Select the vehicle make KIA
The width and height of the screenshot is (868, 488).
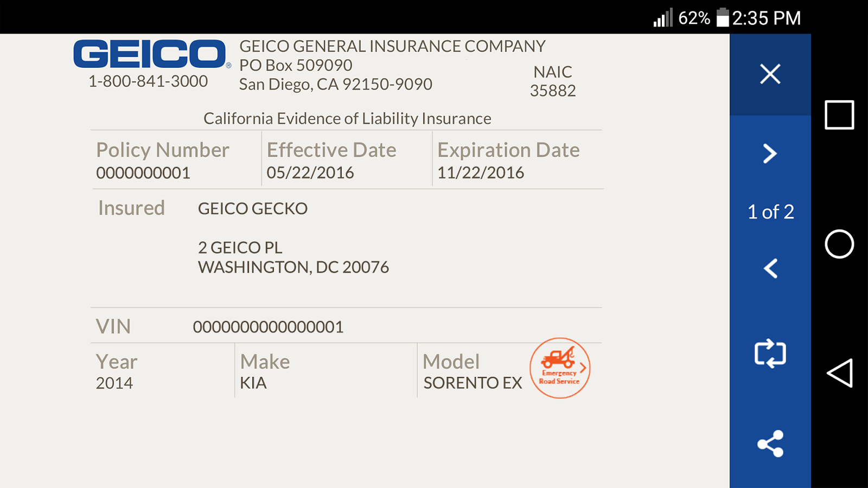click(x=253, y=383)
